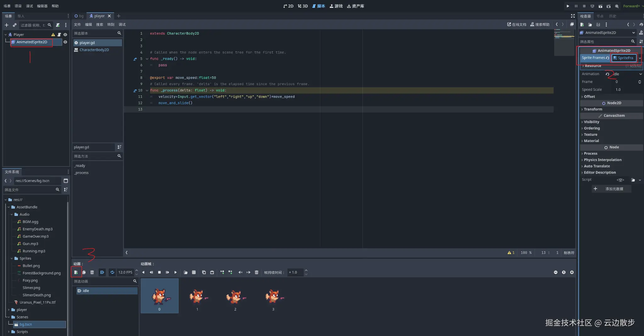
Task: Collapse the Sprites folder in file system
Action: point(12,258)
